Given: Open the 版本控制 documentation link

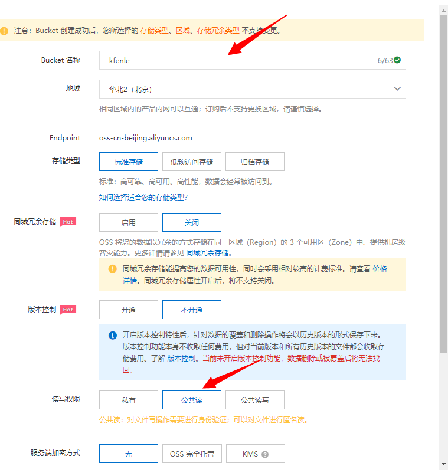Looking at the screenshot, I should pyautogui.click(x=182, y=358).
